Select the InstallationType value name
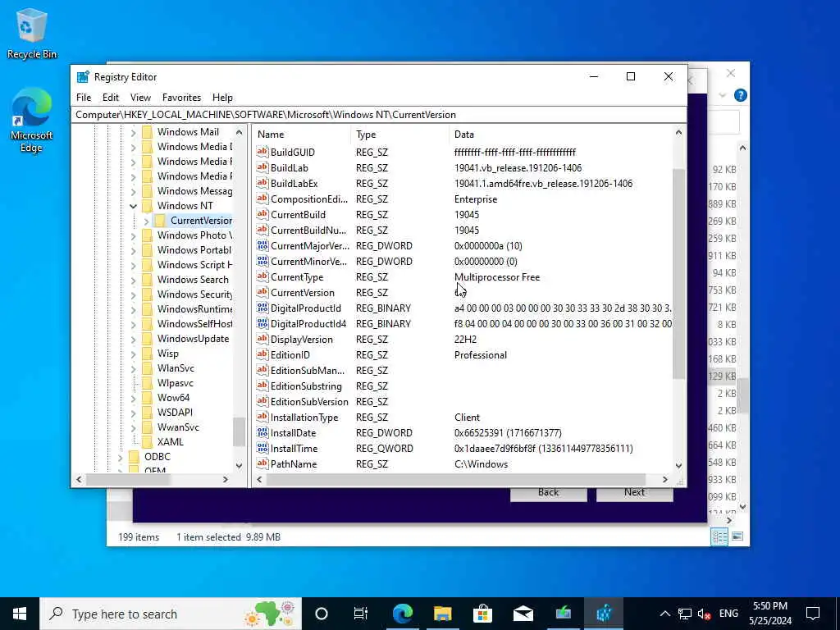 pos(304,418)
